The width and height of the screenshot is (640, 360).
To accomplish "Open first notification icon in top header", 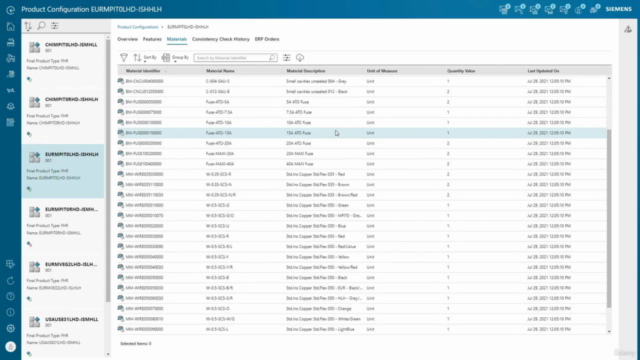I will 504,9.
